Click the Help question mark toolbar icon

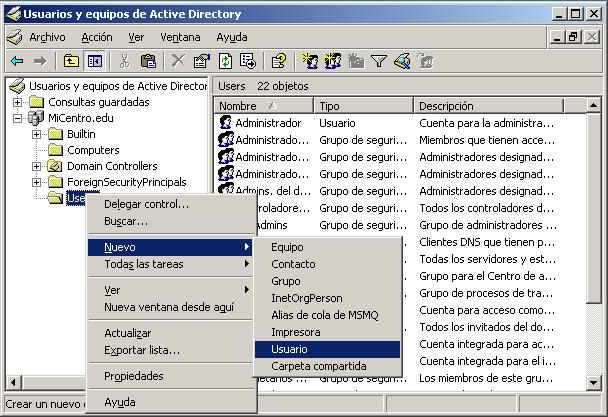(279, 62)
